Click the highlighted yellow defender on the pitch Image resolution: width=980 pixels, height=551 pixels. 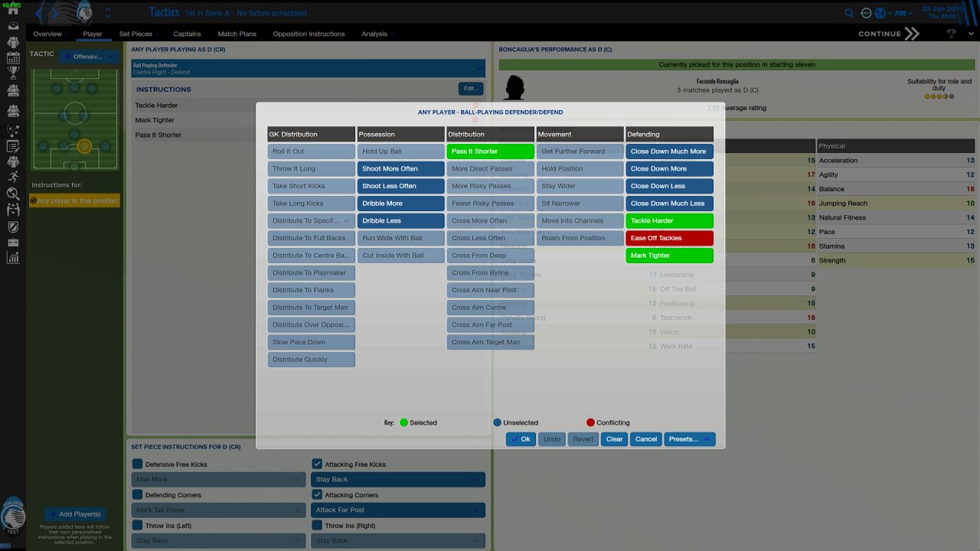coord(84,146)
